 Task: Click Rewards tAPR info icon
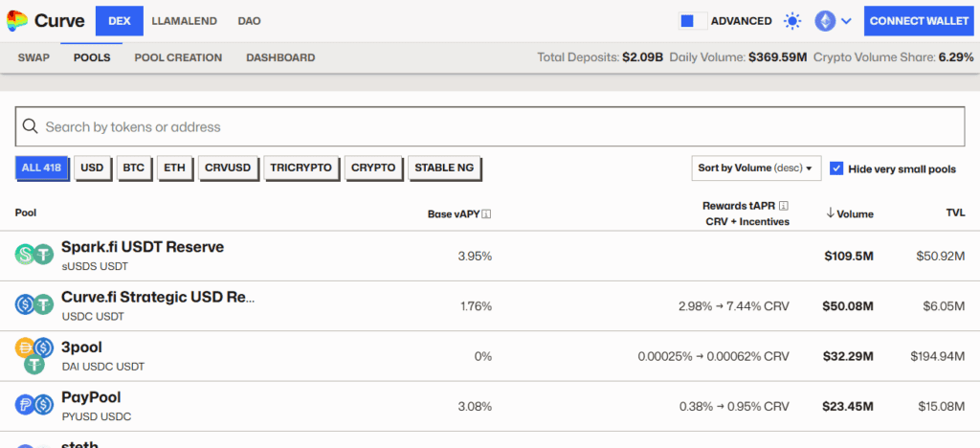pos(785,206)
